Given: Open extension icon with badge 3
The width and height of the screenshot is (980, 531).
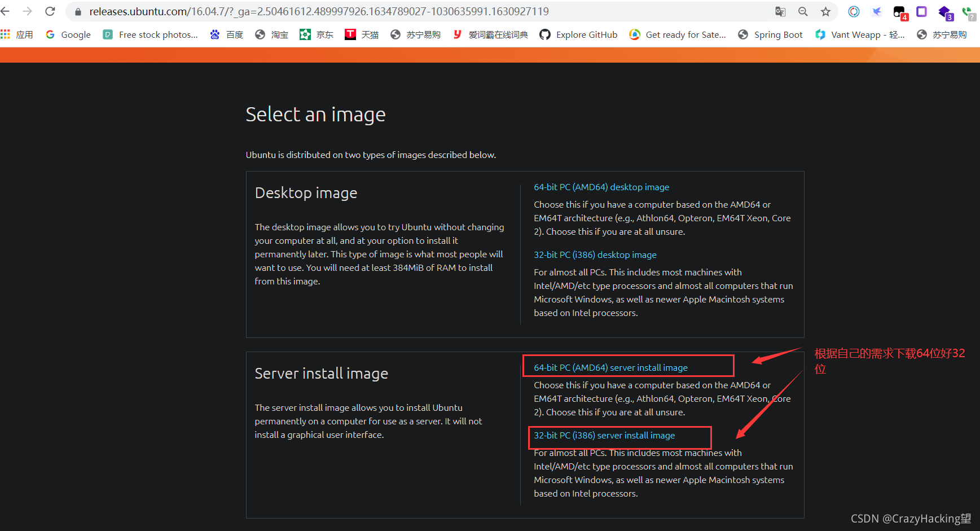Looking at the screenshot, I should 946,12.
